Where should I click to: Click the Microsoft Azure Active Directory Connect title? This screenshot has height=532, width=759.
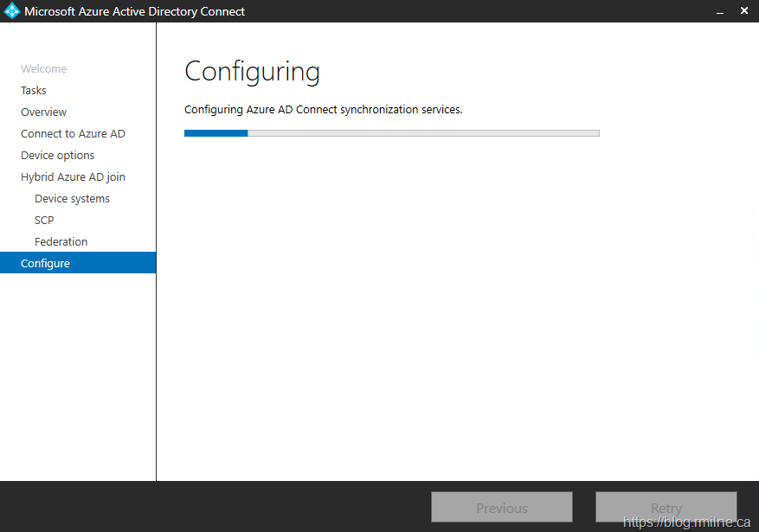point(134,11)
